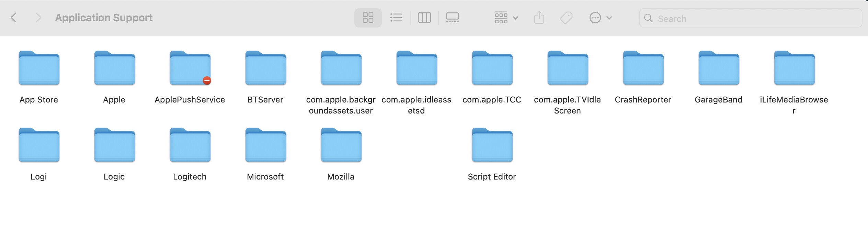Click the "com.apple.TVIdleScreen" folder name

click(568, 105)
